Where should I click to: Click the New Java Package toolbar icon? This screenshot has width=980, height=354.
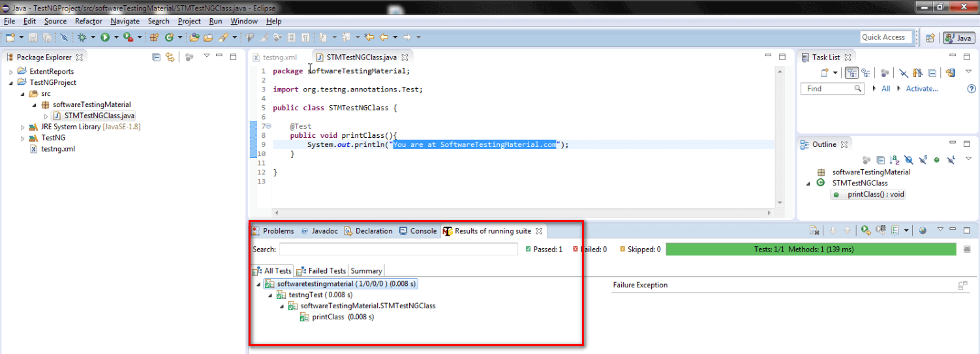click(155, 37)
